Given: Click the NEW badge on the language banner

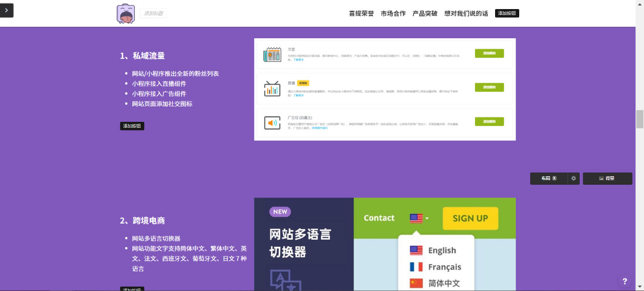Looking at the screenshot, I should tap(280, 212).
